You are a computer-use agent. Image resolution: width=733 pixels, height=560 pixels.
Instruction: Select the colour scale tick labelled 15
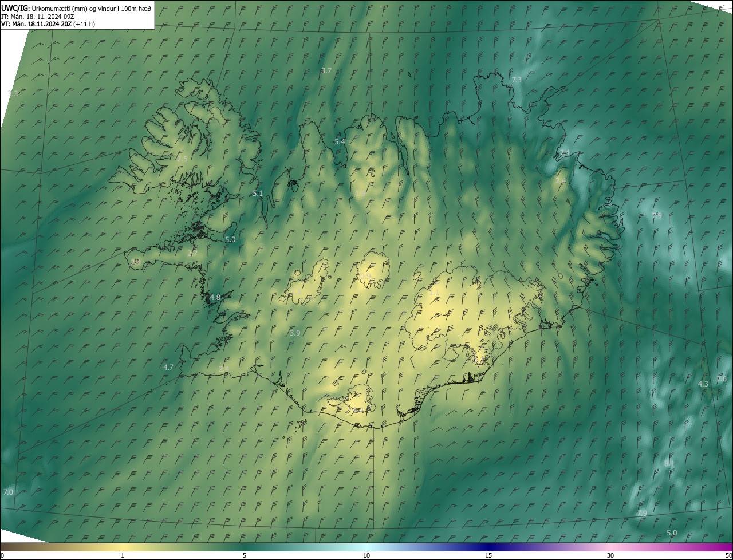click(x=488, y=555)
